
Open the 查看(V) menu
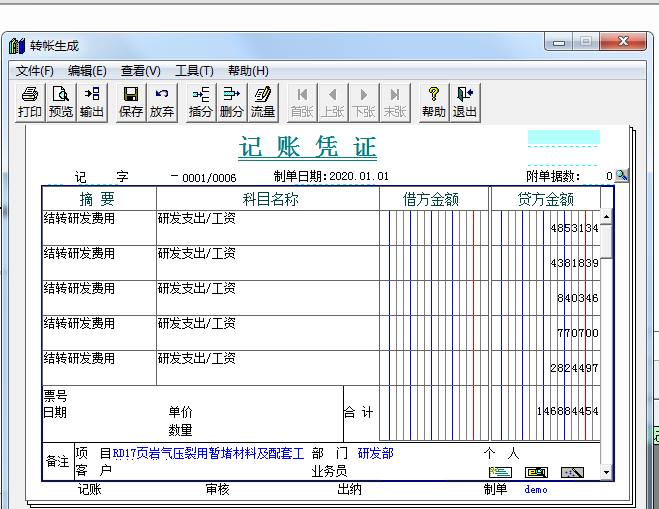(141, 71)
